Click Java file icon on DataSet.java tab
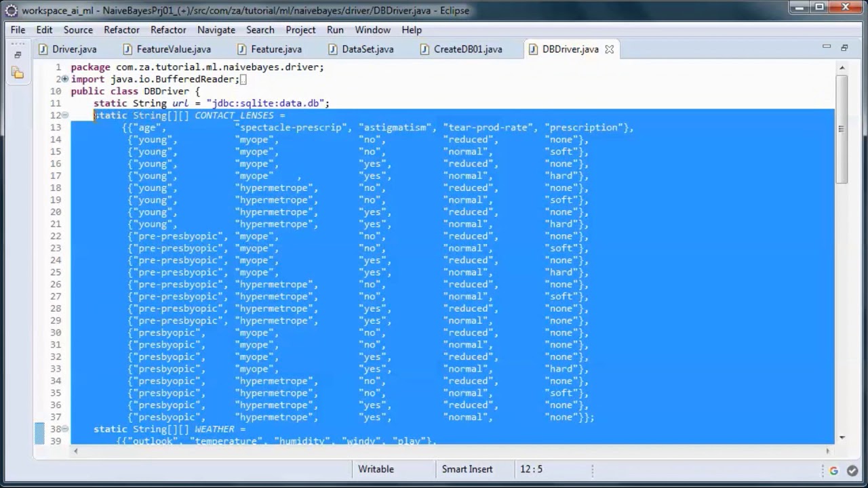 333,49
